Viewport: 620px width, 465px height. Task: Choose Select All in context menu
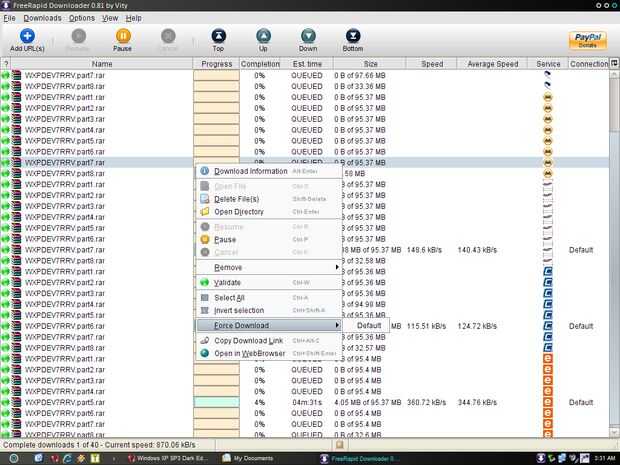tap(269, 298)
